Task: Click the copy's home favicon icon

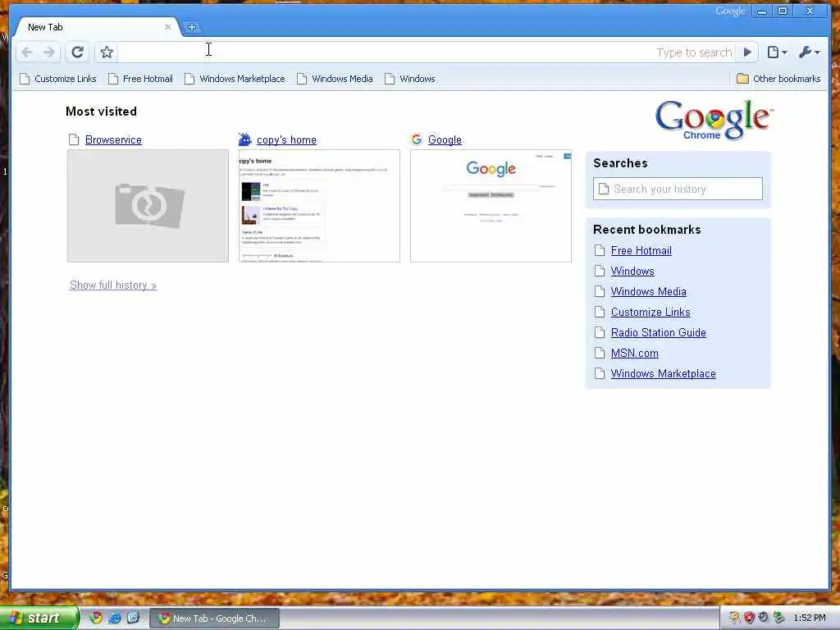Action: (244, 139)
